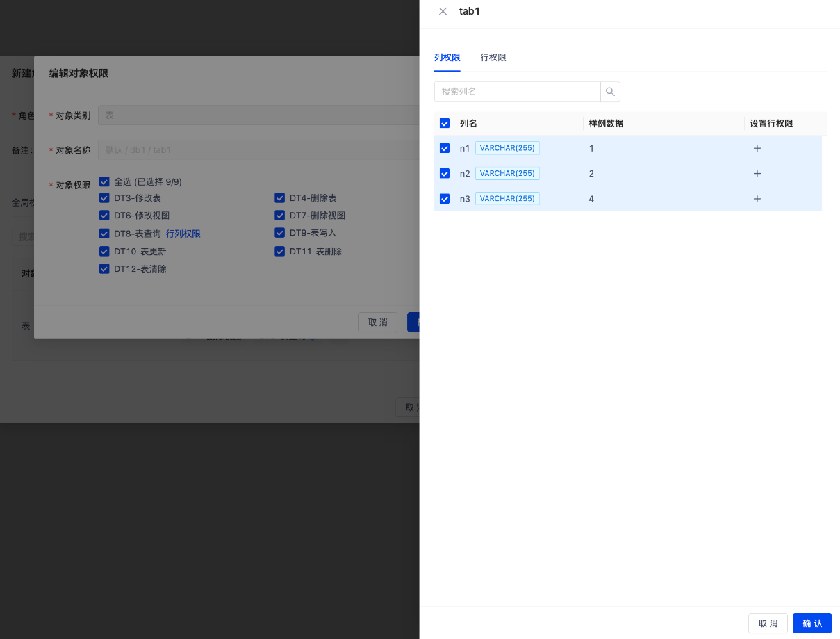Toggle the select-all columns header checkbox

445,123
